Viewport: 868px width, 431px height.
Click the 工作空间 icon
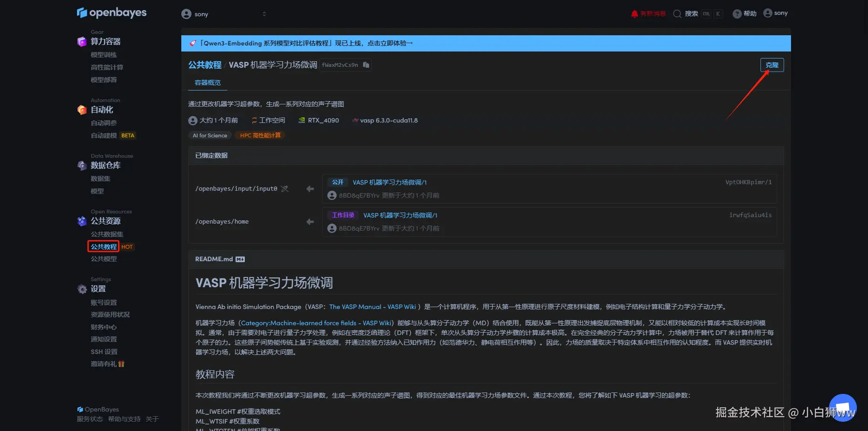tap(254, 121)
